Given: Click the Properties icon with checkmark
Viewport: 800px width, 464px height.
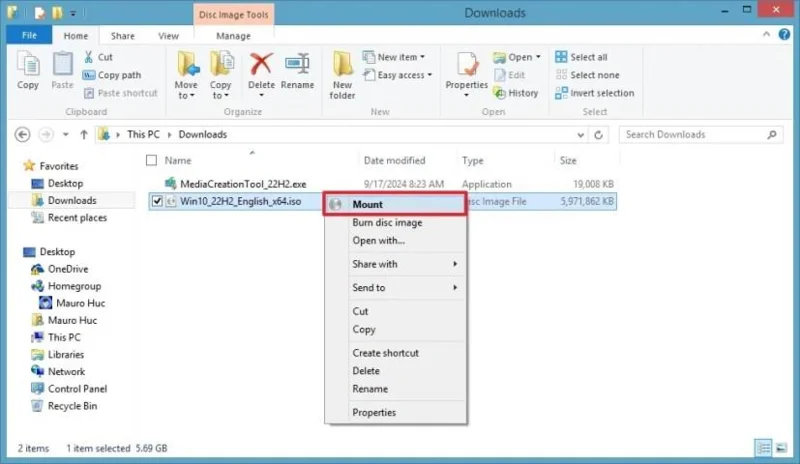Looking at the screenshot, I should [467, 65].
